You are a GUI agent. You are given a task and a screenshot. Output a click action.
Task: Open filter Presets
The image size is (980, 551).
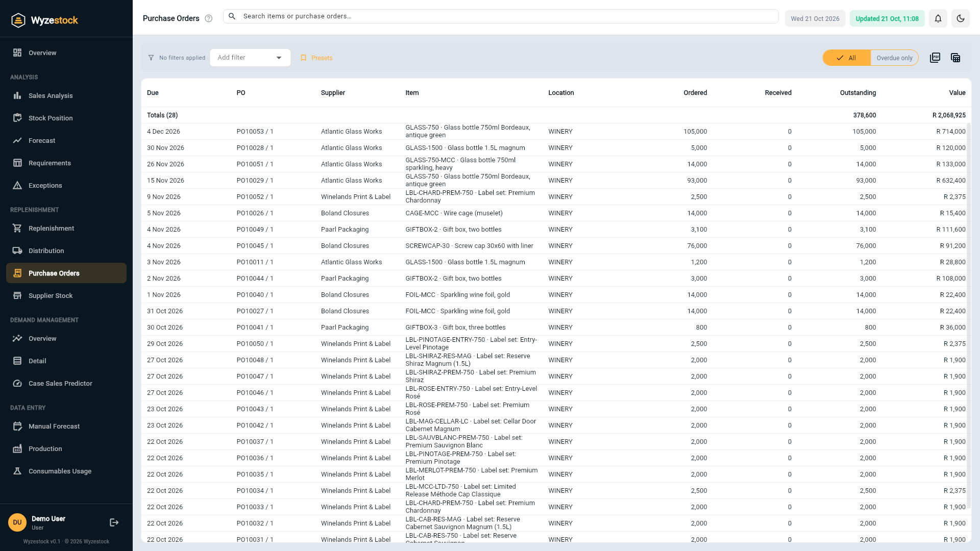click(x=316, y=58)
